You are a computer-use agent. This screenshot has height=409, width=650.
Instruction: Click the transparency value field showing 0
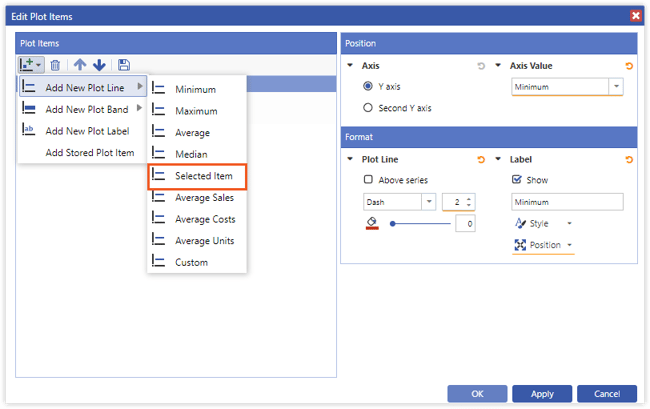pos(465,224)
